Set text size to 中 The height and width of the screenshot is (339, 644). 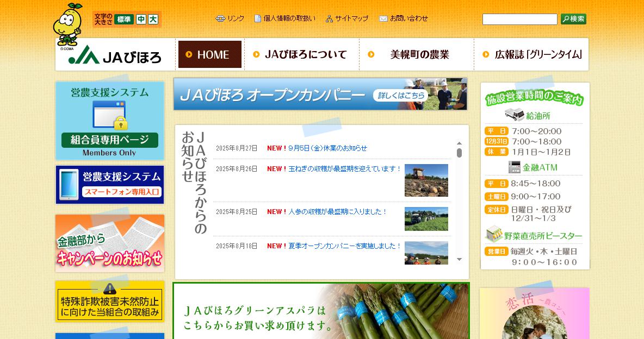pos(141,20)
